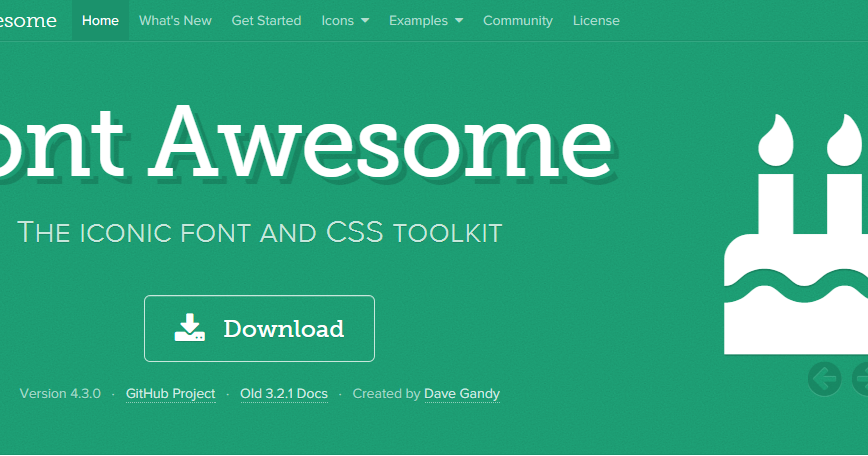Click the large Font Awesome heading
The image size is (868, 456).
(x=306, y=143)
